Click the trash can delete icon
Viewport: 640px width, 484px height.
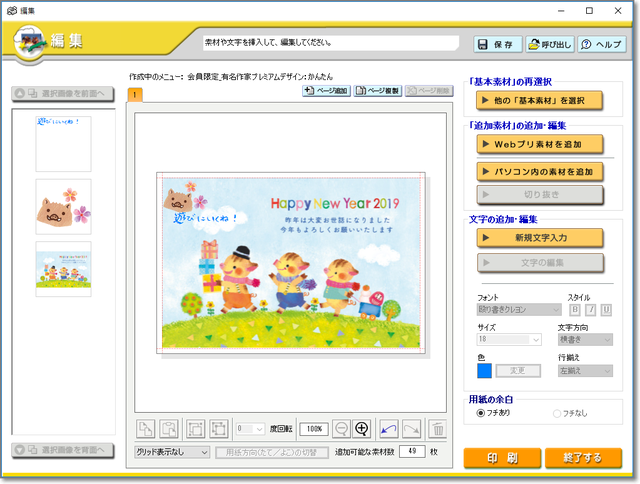tap(437, 428)
